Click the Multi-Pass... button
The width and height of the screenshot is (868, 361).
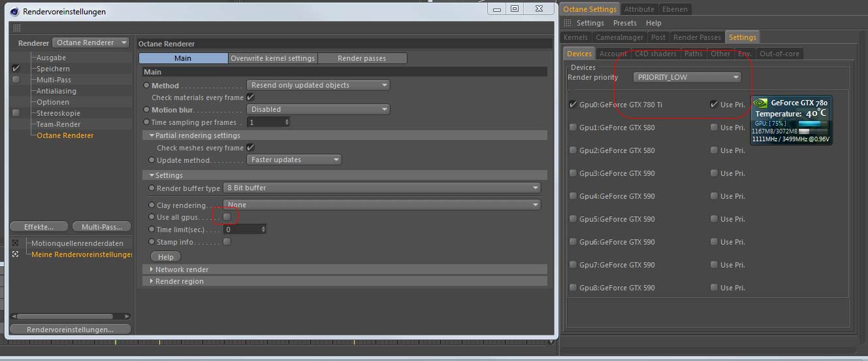coord(102,226)
